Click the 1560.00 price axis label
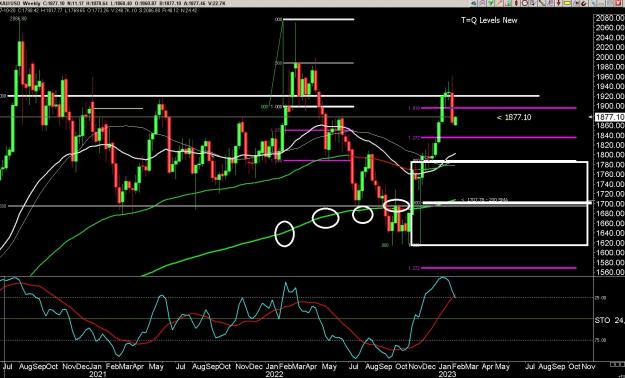The image size is (625, 378). (x=609, y=272)
